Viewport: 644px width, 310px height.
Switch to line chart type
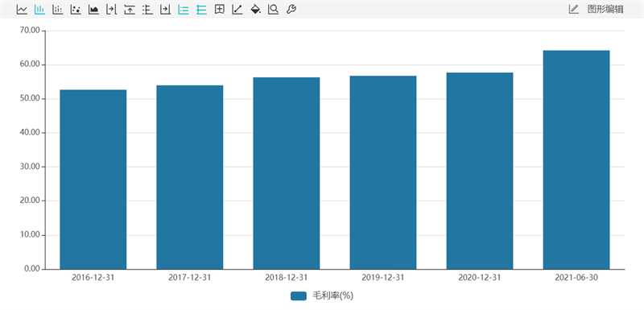pos(22,10)
